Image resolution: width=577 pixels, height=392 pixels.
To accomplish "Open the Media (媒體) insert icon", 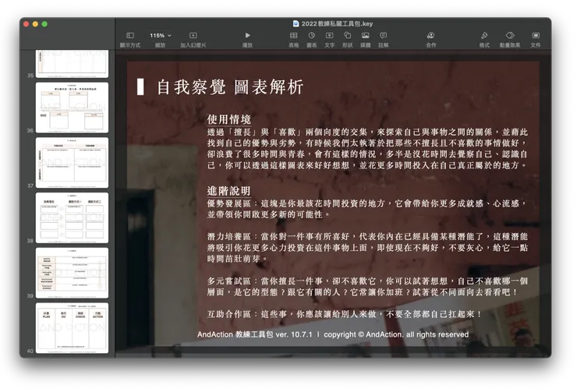I will pos(366,36).
